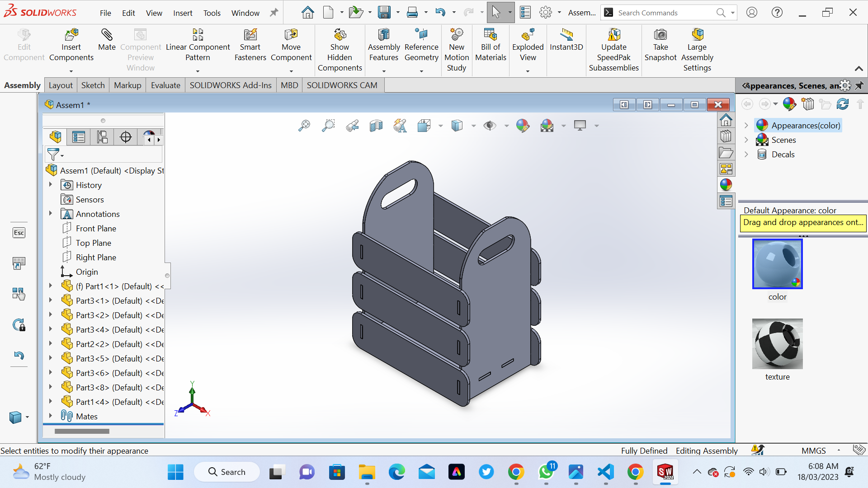Expand the Mates folder
Image resolution: width=868 pixels, height=488 pixels.
point(51,416)
